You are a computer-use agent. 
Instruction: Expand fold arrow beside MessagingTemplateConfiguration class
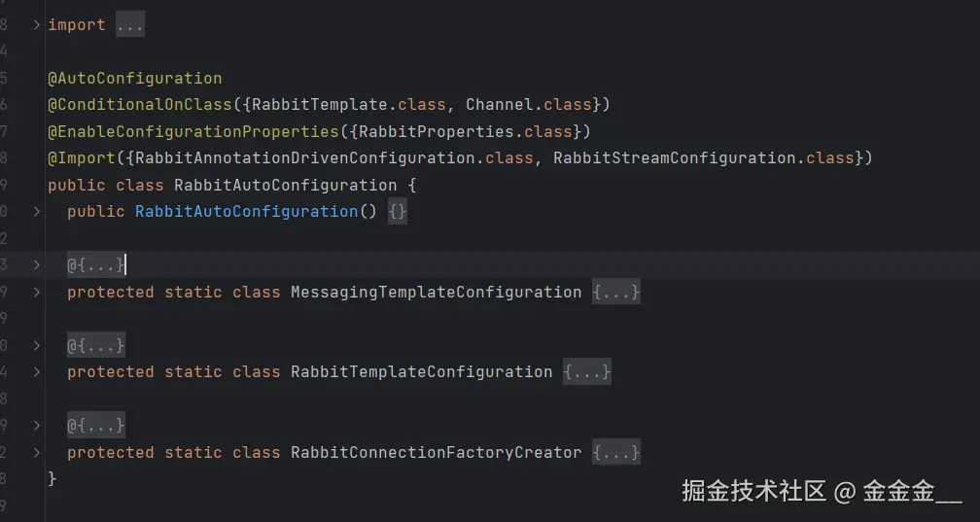(x=37, y=292)
